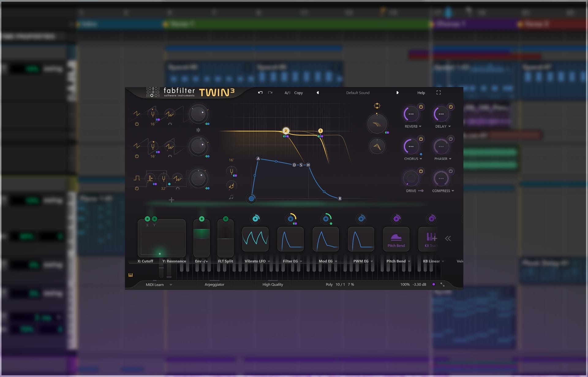The height and width of the screenshot is (377, 588).
Task: Click the third oscillator's pulse width knob
Action: [x=150, y=179]
